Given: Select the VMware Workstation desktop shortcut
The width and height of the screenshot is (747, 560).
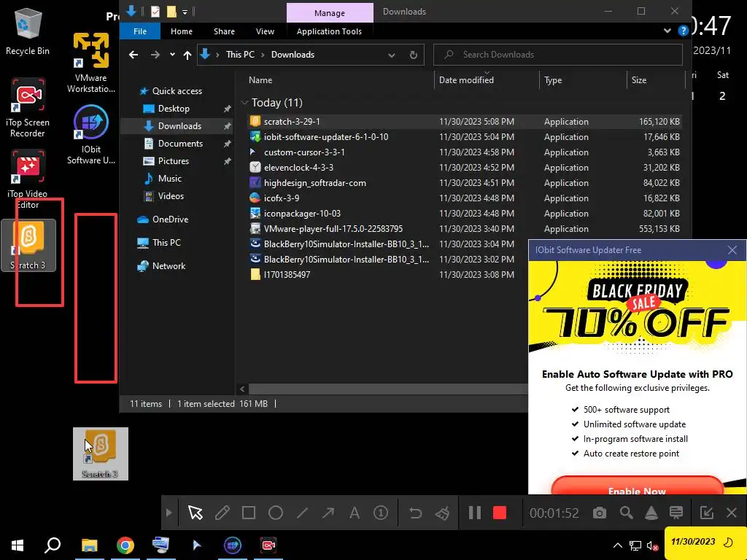Looking at the screenshot, I should pos(91,63).
